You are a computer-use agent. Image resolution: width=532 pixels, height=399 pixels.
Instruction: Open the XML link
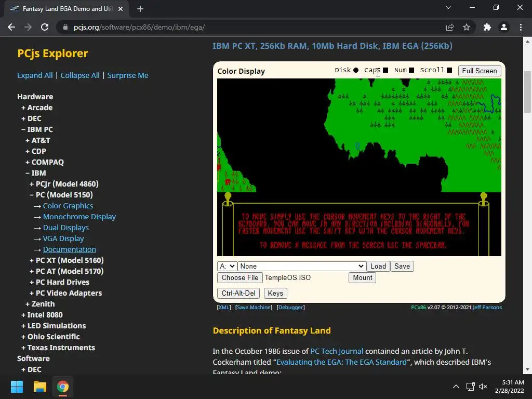(224, 308)
